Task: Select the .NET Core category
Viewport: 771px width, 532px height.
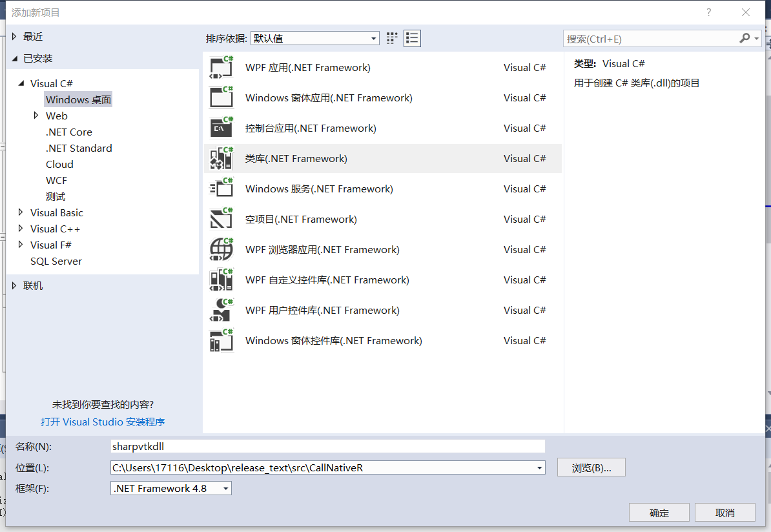Action: 69,132
